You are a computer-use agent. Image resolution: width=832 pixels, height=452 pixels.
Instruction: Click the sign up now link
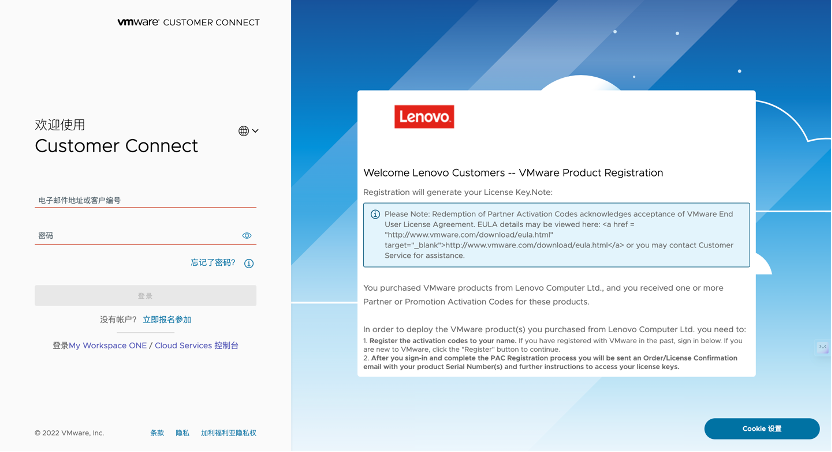click(x=167, y=319)
